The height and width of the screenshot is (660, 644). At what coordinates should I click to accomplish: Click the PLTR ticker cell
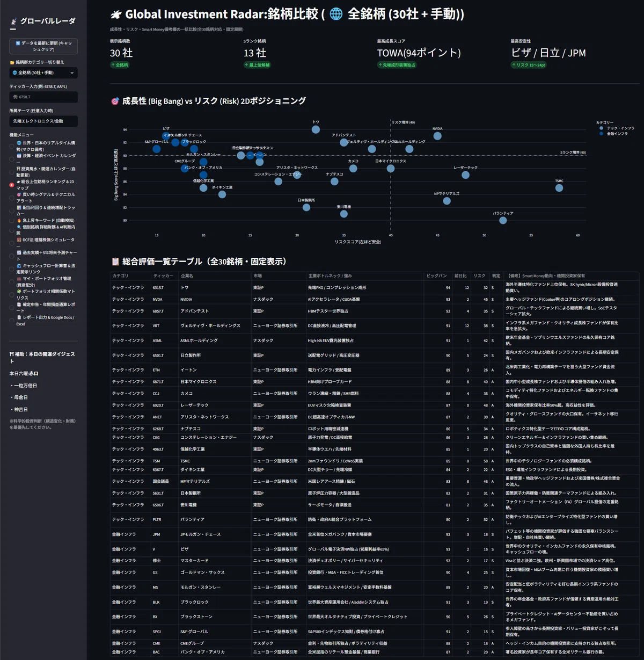tap(165, 519)
